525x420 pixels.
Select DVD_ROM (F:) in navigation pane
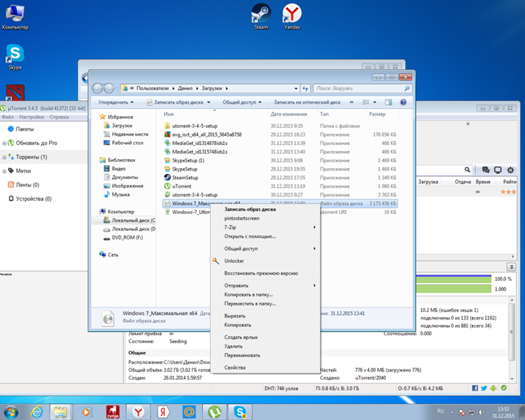pos(123,238)
